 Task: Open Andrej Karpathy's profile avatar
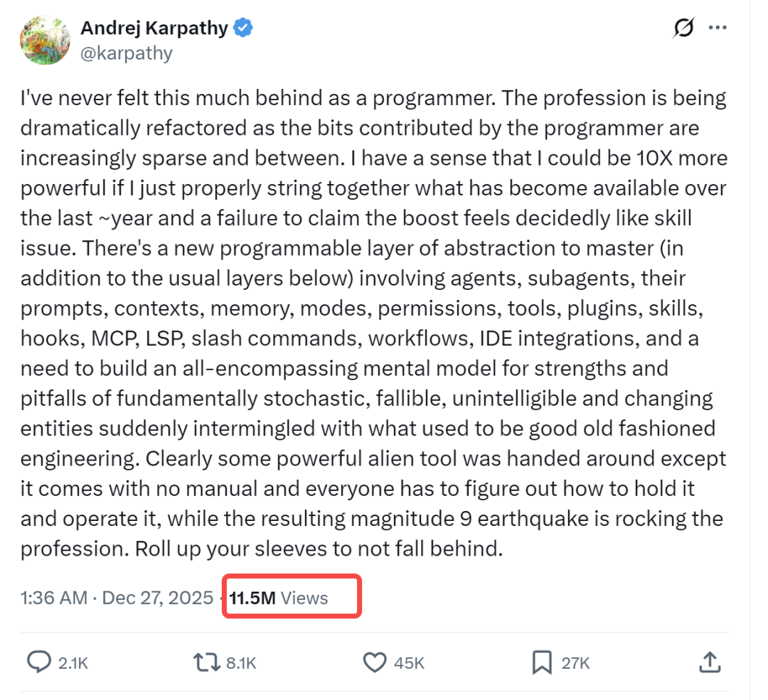45,40
